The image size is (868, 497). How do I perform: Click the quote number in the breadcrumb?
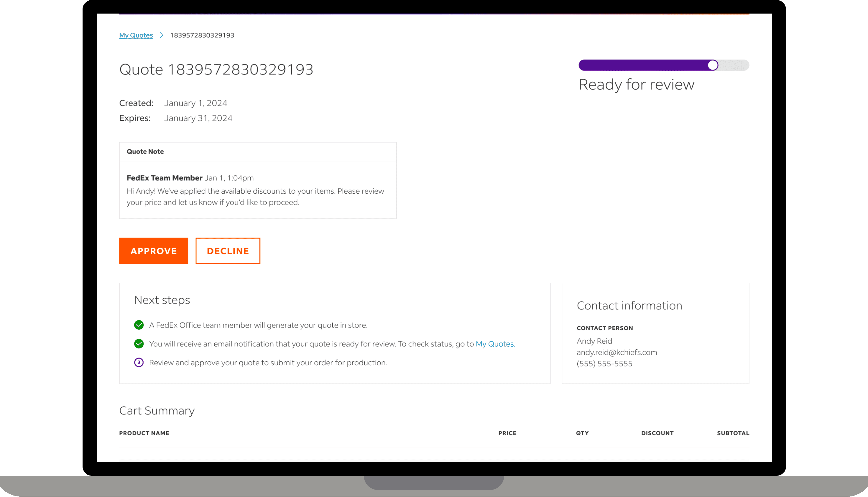tap(202, 35)
